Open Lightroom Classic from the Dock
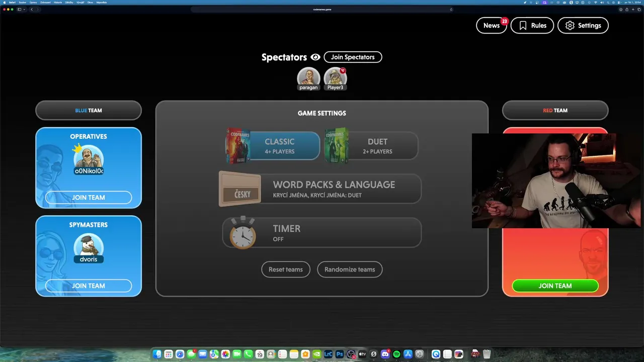The height and width of the screenshot is (362, 644). pos(328,354)
